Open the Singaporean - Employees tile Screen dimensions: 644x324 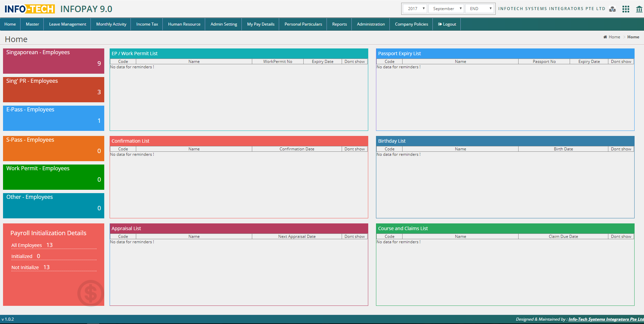(x=53, y=61)
